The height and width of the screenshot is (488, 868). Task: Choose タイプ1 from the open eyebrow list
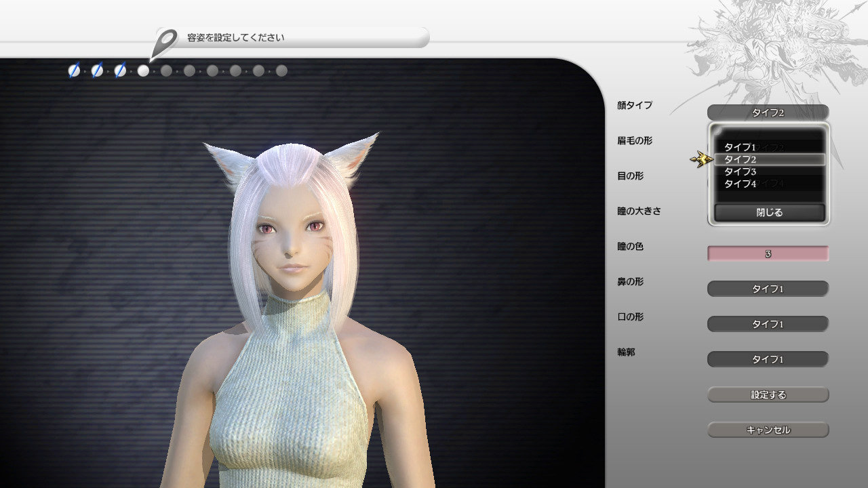point(740,147)
